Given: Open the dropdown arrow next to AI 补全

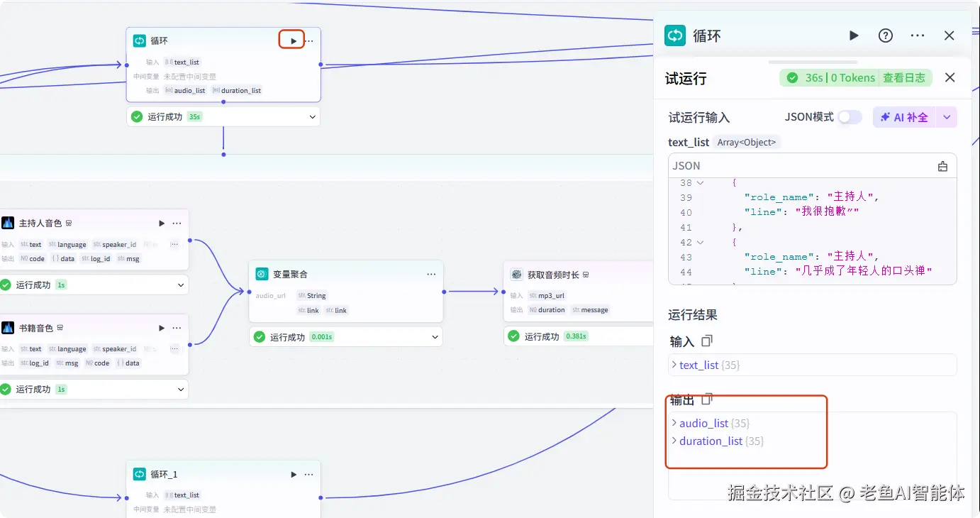Looking at the screenshot, I should (947, 117).
